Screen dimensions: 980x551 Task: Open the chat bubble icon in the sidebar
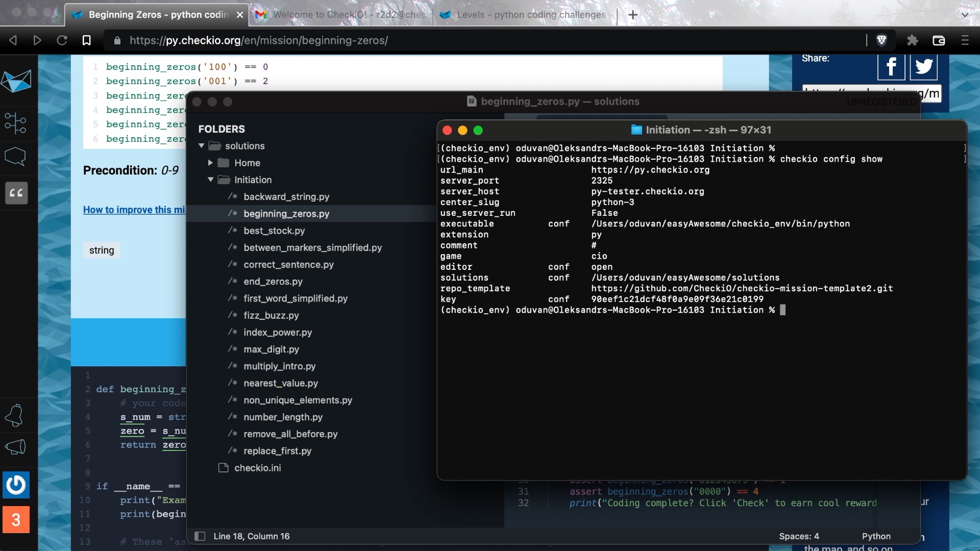pos(15,156)
